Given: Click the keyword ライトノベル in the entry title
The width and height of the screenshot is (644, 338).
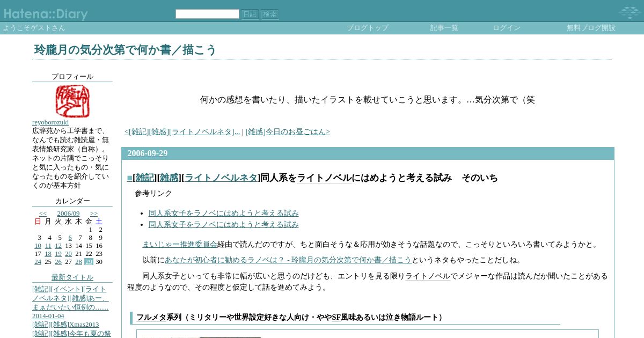Looking at the screenshot, I should point(324,178).
